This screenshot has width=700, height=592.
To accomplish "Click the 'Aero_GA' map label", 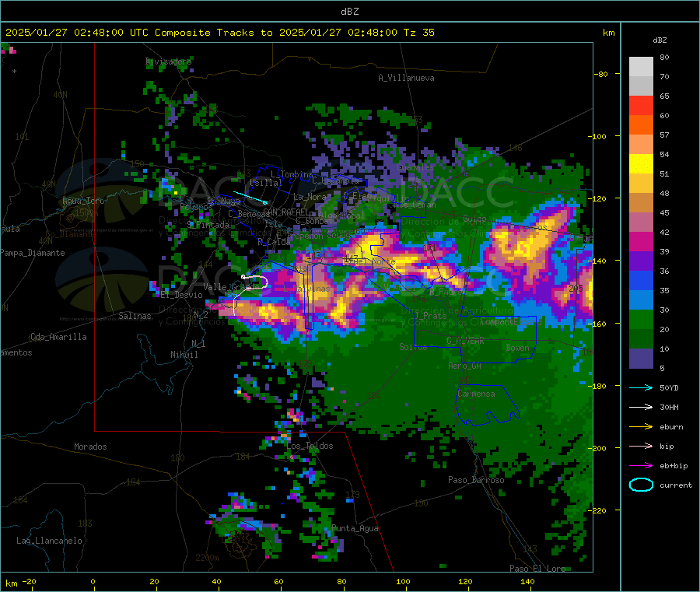I will (465, 366).
